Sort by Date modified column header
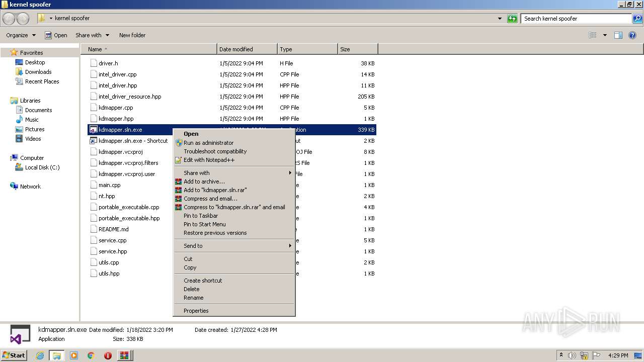Viewport: 644px width, 362px height. 247,49
